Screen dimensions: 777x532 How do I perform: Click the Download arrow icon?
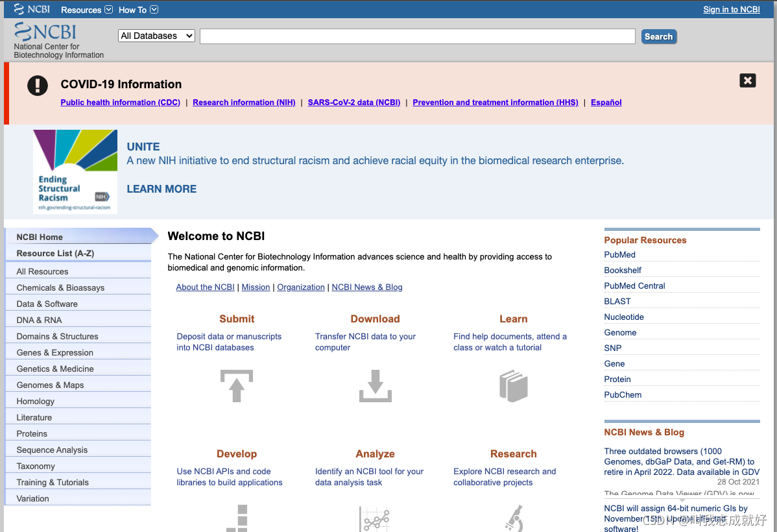tap(375, 386)
